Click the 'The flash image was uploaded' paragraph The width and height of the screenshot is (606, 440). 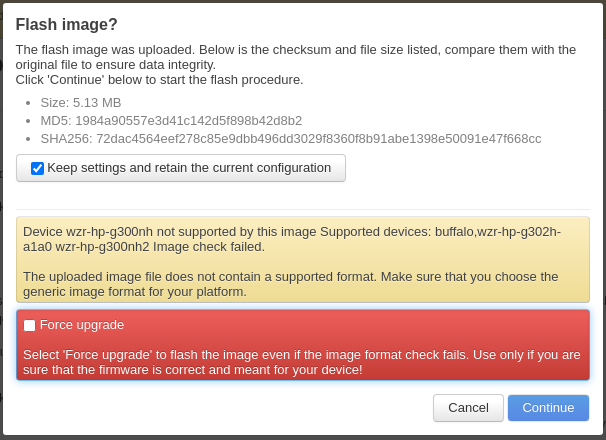(200, 49)
